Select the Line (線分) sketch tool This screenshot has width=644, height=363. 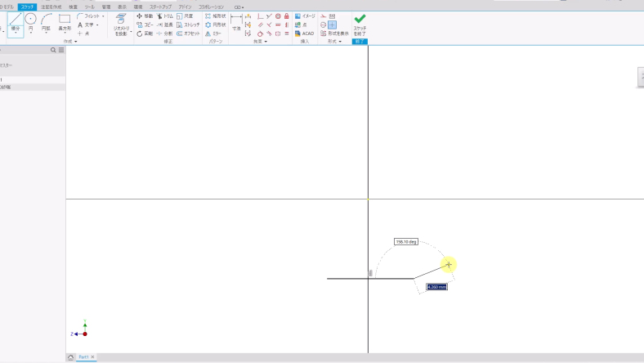(x=16, y=23)
